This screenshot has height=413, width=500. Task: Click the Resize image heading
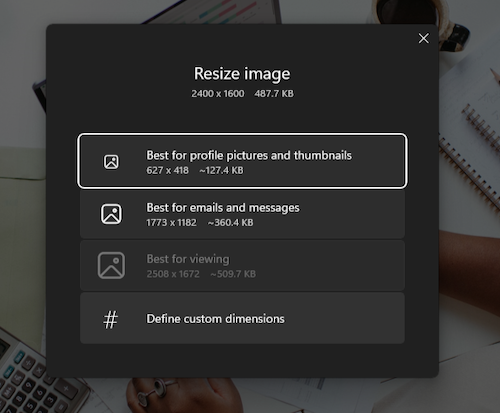point(242,74)
